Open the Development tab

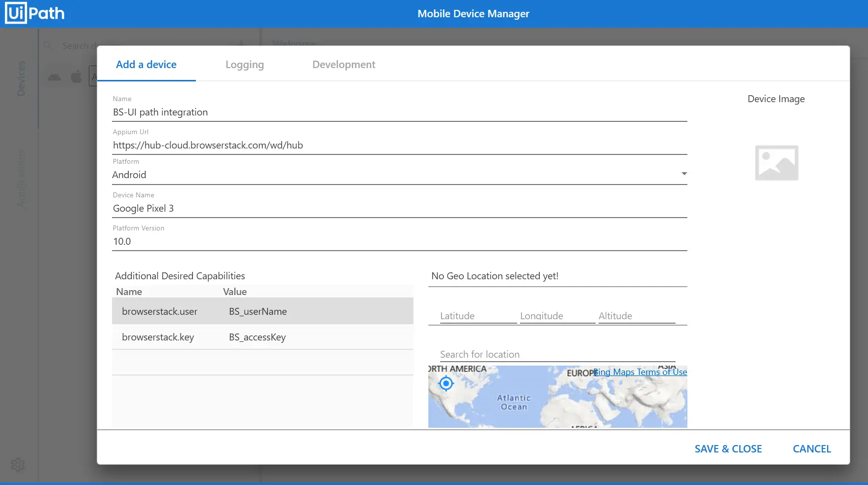(x=343, y=65)
